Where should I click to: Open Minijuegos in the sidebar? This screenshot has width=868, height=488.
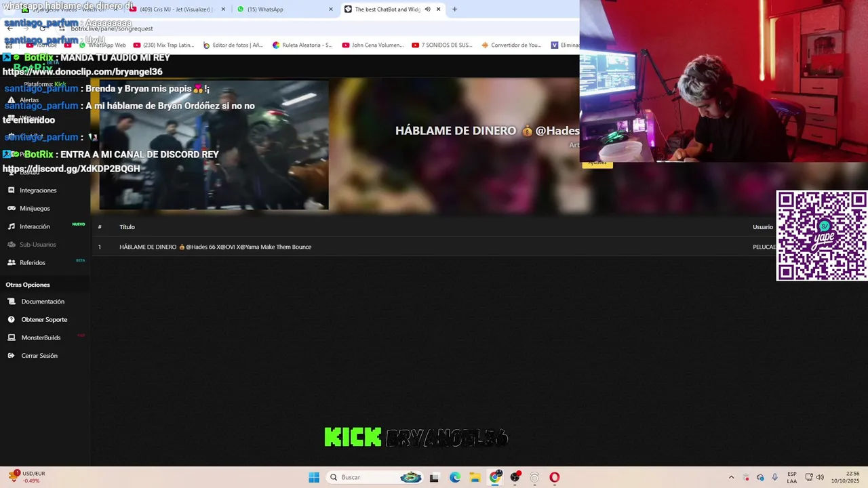click(35, 208)
